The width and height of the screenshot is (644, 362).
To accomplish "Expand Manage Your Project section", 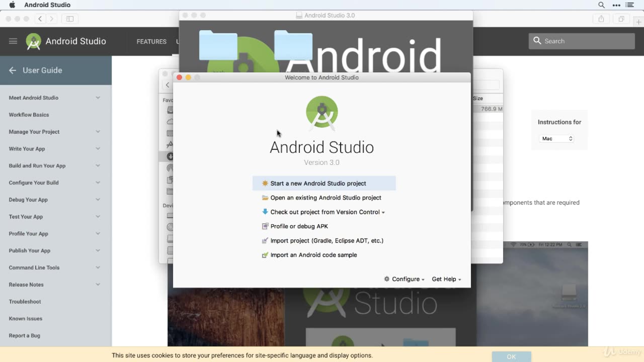I will pyautogui.click(x=98, y=132).
